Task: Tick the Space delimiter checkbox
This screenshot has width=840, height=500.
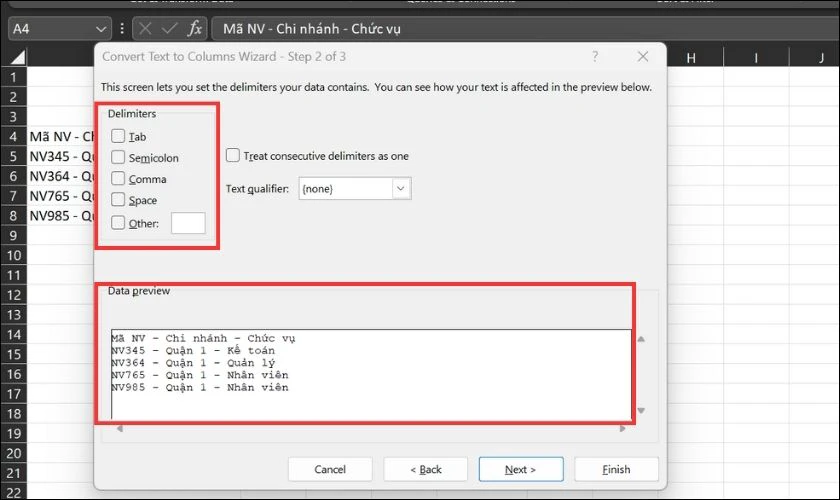Action: point(119,200)
